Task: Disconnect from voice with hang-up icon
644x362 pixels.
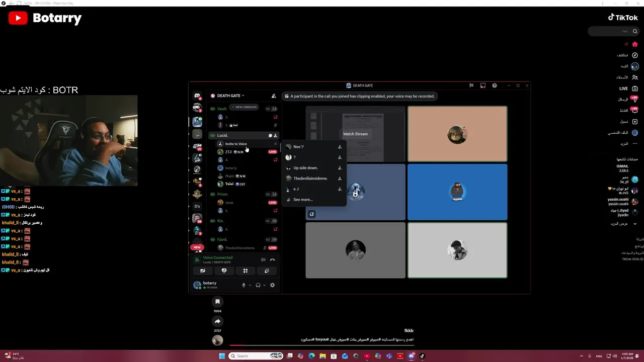Action: tap(273, 260)
